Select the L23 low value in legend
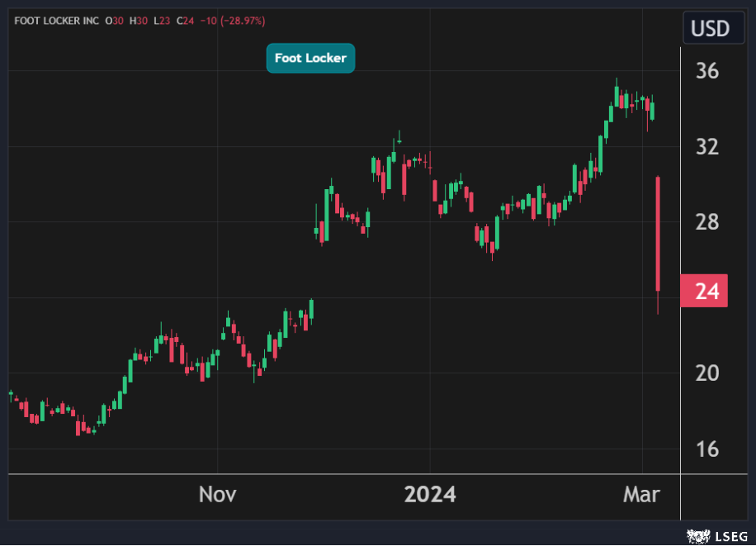The image size is (756, 546). pyautogui.click(x=161, y=20)
